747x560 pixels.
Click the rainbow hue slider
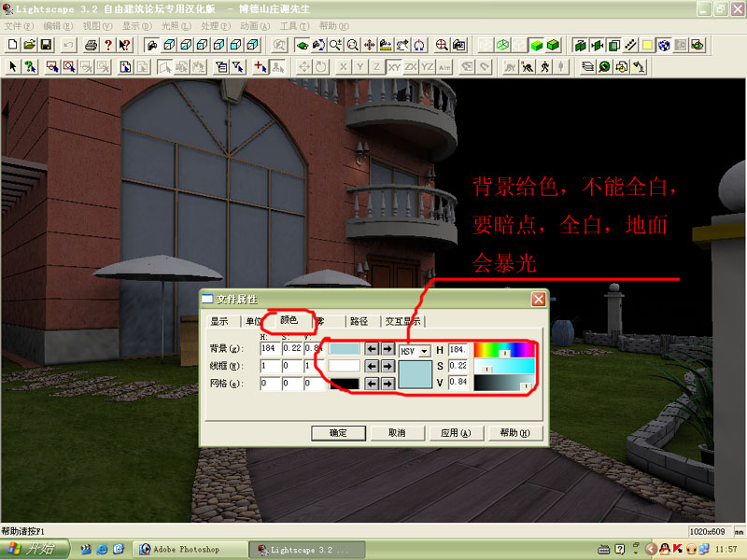coord(504,350)
